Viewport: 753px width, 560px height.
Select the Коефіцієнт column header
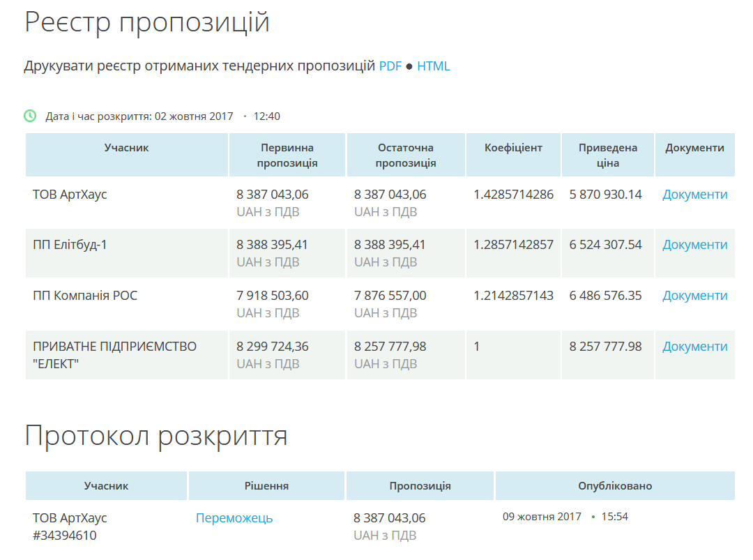[513, 148]
